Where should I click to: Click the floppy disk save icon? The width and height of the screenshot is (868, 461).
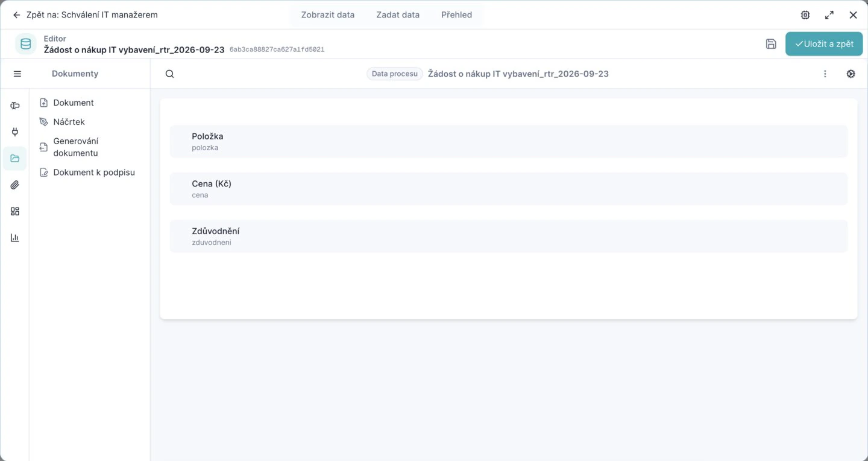771,43
